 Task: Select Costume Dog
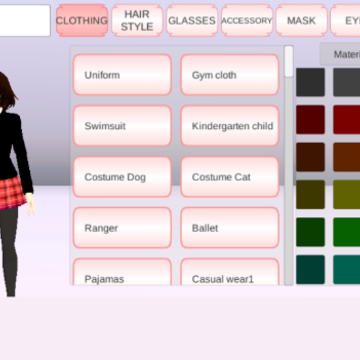pyautogui.click(x=122, y=177)
